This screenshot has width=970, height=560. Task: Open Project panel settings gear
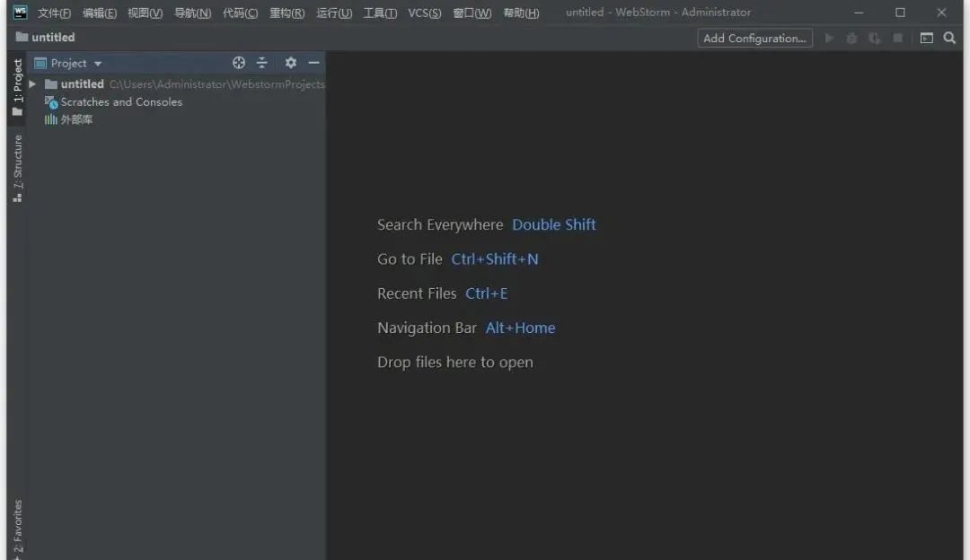290,63
